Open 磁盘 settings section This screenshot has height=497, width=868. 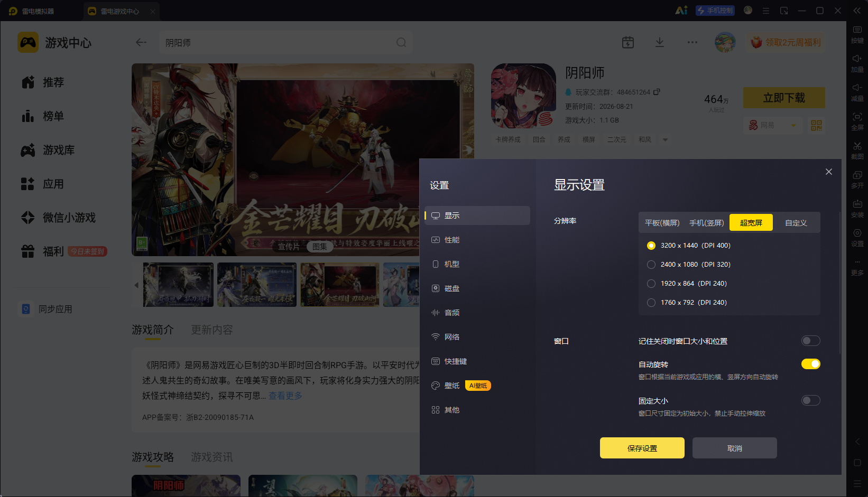pyautogui.click(x=477, y=288)
